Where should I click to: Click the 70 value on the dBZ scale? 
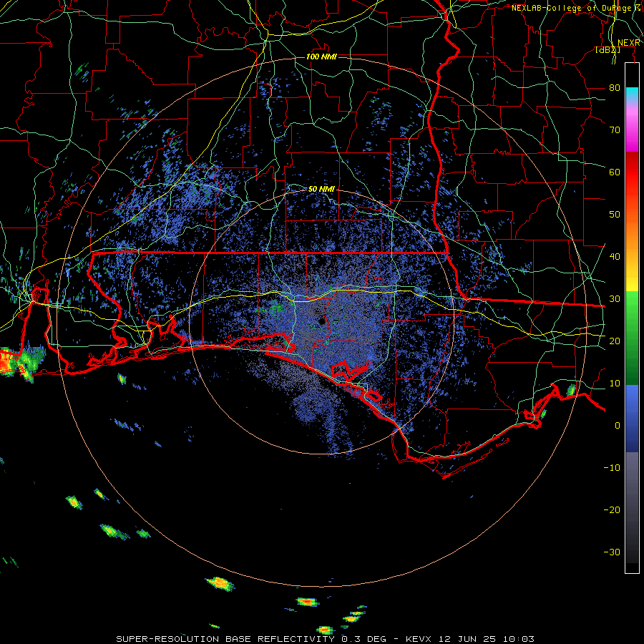tap(615, 130)
